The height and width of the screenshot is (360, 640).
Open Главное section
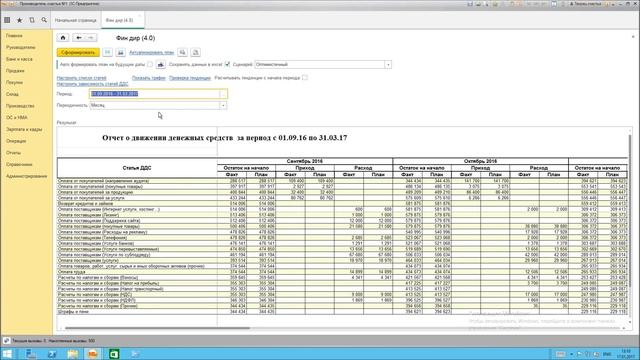(x=14, y=36)
